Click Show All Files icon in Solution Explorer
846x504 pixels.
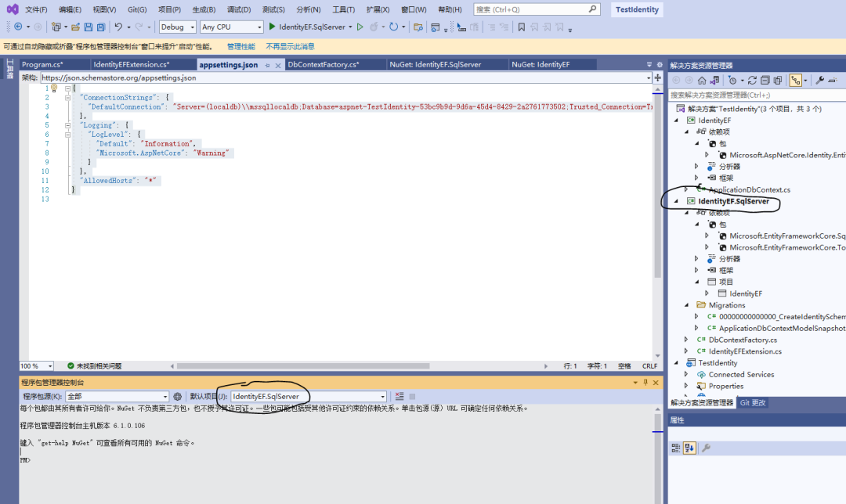pyautogui.click(x=778, y=81)
